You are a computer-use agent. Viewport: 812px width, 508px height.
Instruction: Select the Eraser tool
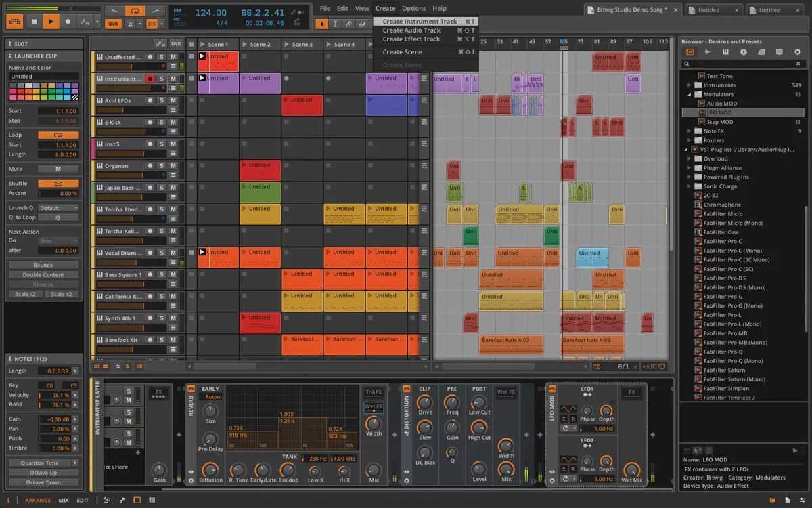pos(362,24)
